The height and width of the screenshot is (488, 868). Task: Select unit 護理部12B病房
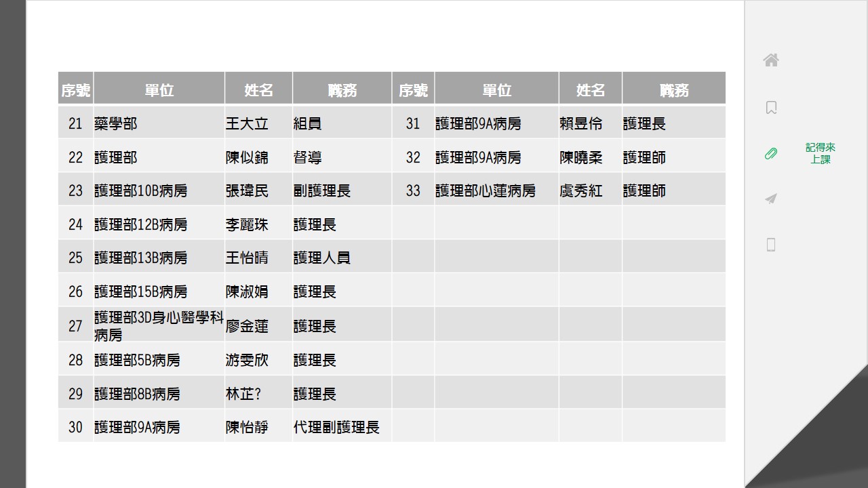coord(140,224)
